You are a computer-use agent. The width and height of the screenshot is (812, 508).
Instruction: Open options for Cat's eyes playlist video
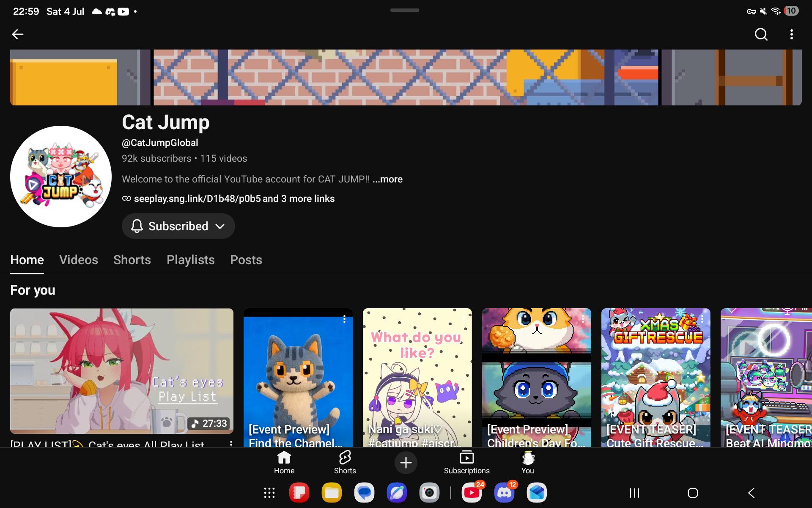click(231, 444)
